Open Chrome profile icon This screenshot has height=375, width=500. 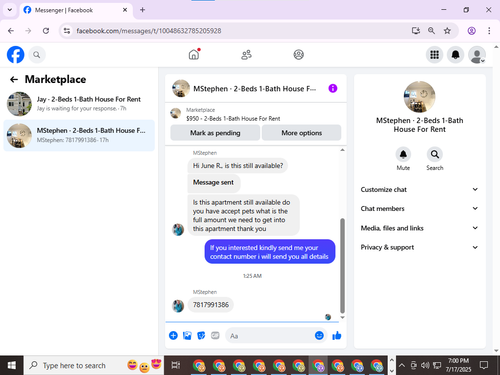471,31
